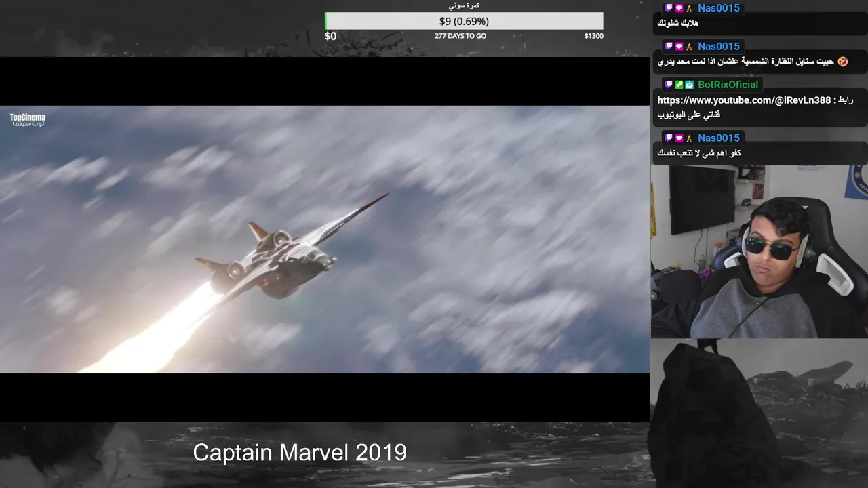Click username Nas0015 above the laughing-emoji message
The width and height of the screenshot is (868, 488).
click(718, 47)
